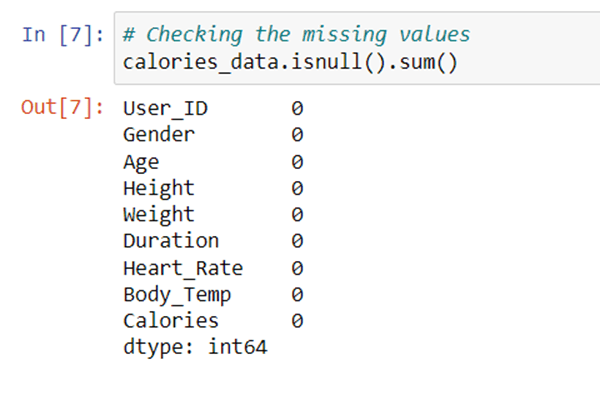600x395 pixels.
Task: Click the sum() call in the code
Action: (429, 63)
